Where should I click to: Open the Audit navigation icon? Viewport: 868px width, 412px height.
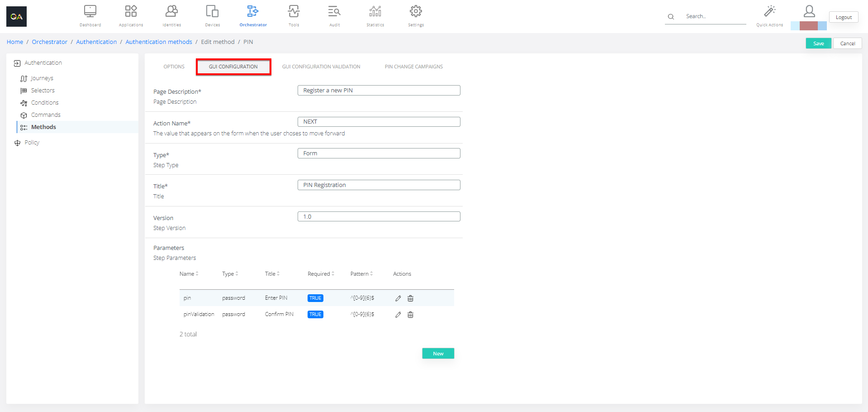[334, 11]
